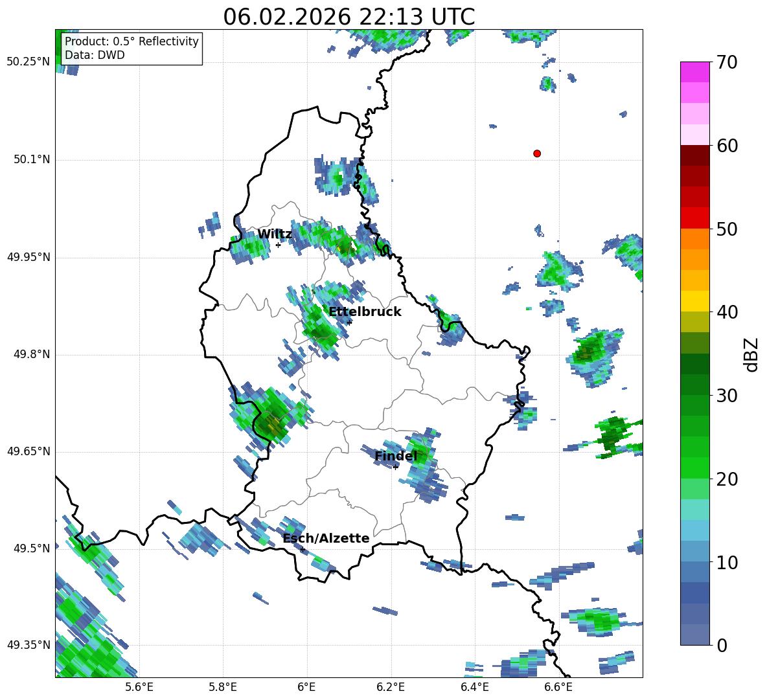Click the 0 dBZ colorbar tick label
Screen dimensions: 767x700
(x=722, y=645)
